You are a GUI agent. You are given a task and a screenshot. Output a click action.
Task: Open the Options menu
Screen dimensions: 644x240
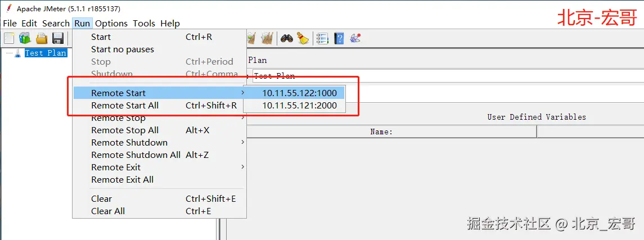(111, 24)
